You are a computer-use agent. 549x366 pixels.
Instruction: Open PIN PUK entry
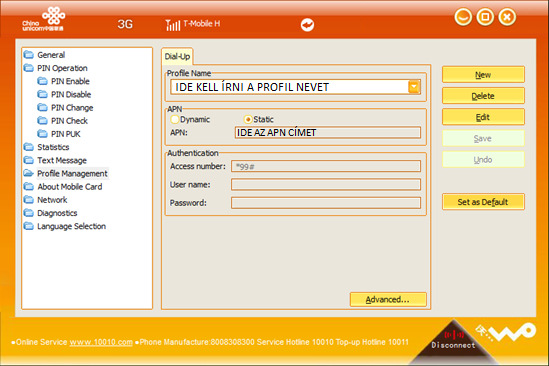(x=66, y=134)
